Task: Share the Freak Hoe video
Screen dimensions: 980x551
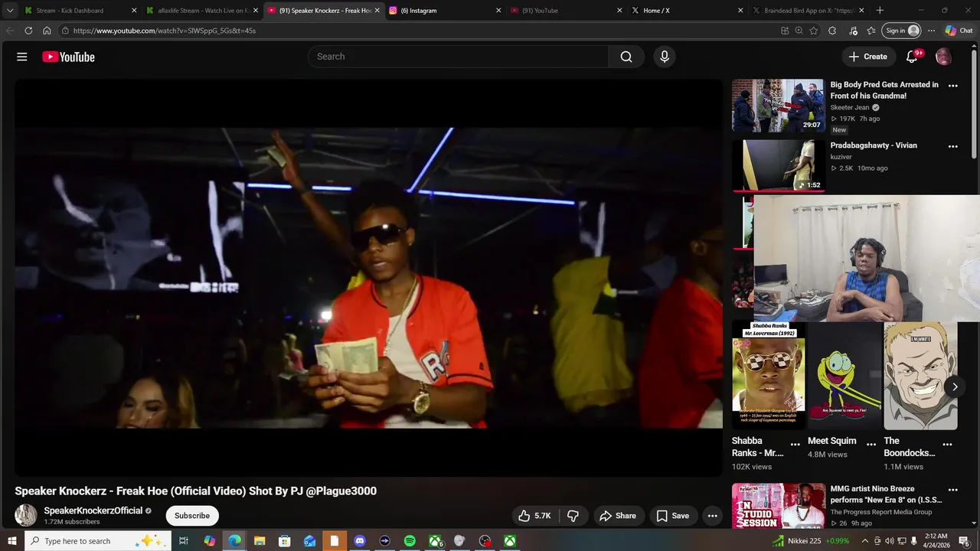Action: (618, 516)
